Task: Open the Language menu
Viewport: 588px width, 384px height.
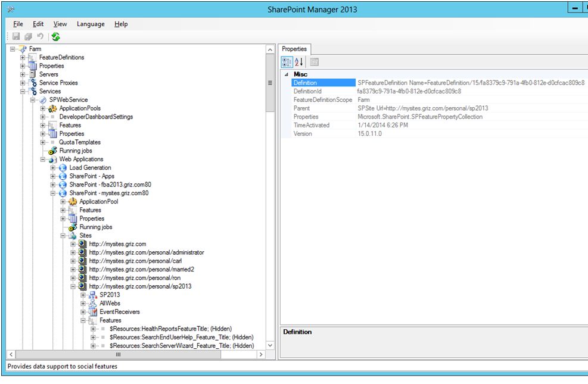Action: 91,24
